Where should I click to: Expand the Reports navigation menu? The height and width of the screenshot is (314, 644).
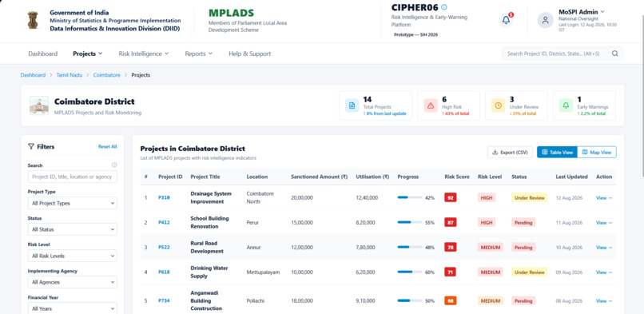pos(198,54)
